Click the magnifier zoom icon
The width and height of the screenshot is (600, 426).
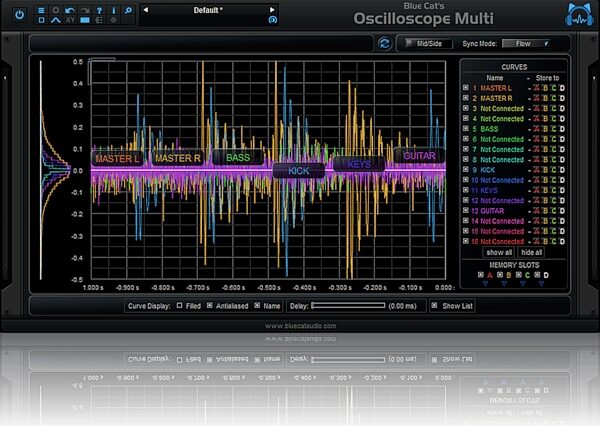pyautogui.click(x=129, y=10)
